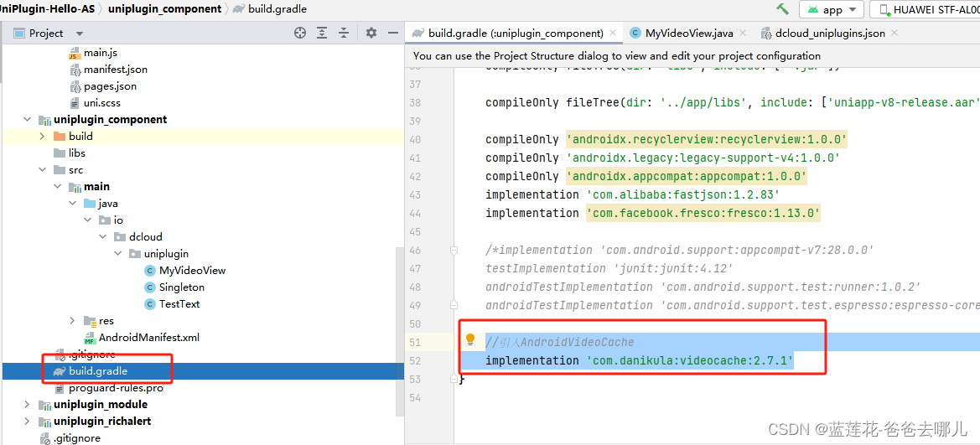This screenshot has width=980, height=445.
Task: Click the MyVideoView.java tab class icon
Action: pyautogui.click(x=635, y=34)
